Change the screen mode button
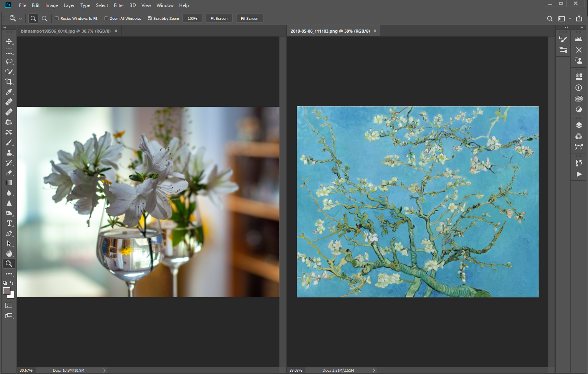588x374 pixels. click(9, 316)
